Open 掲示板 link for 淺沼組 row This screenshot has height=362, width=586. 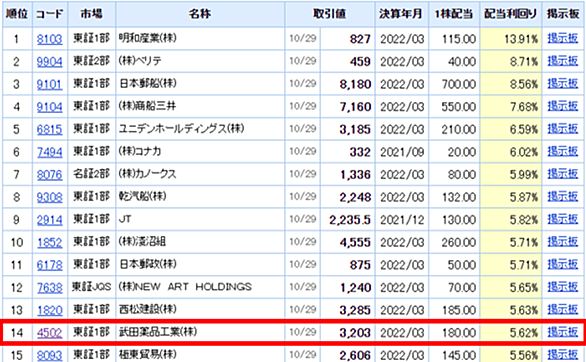(563, 242)
